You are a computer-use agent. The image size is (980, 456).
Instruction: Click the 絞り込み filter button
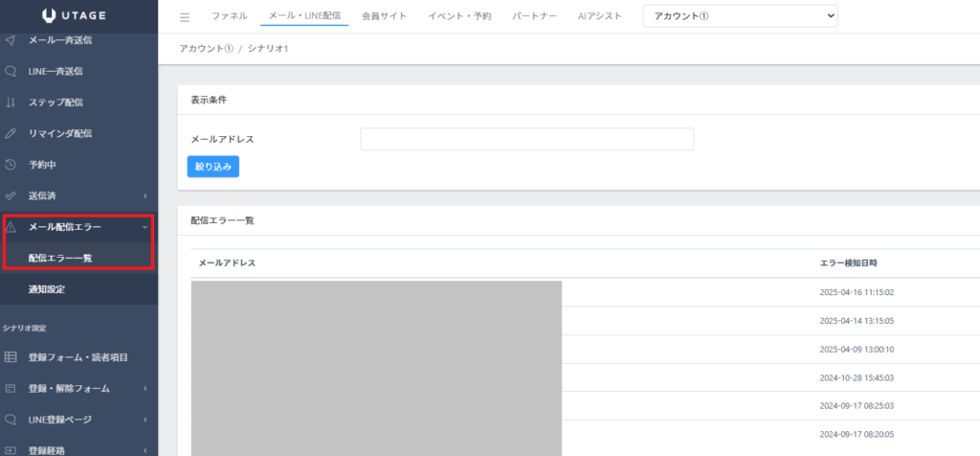tap(213, 167)
